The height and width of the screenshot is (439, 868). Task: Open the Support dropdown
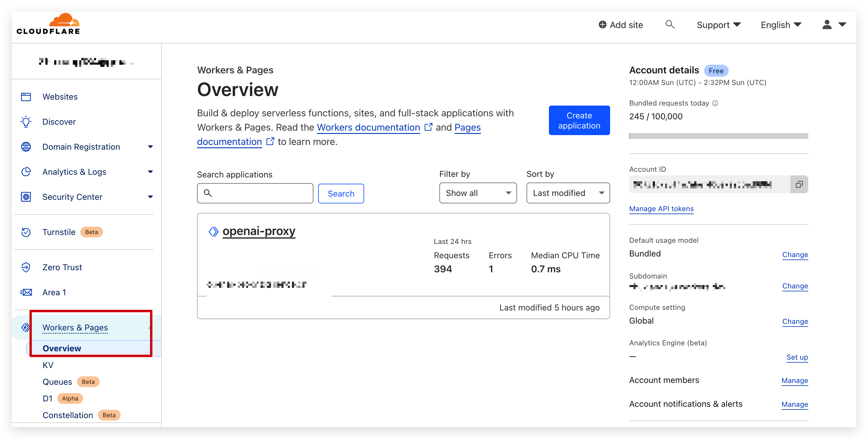718,25
